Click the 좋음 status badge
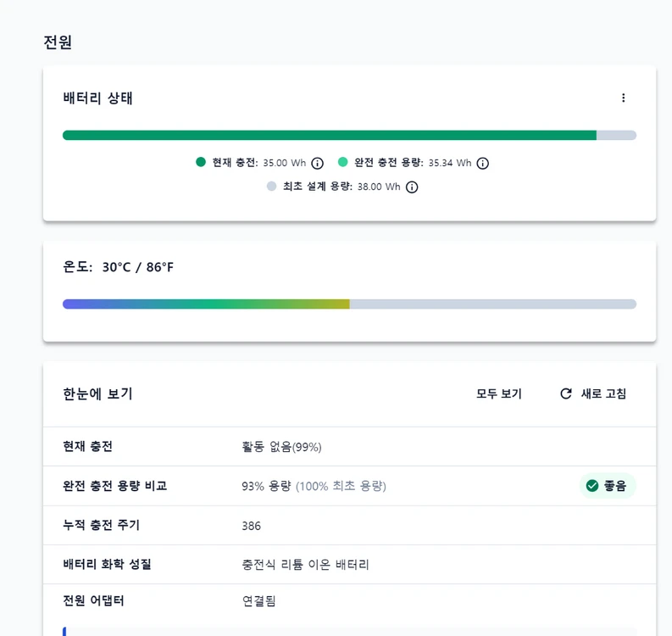This screenshot has width=672, height=636. click(x=608, y=486)
